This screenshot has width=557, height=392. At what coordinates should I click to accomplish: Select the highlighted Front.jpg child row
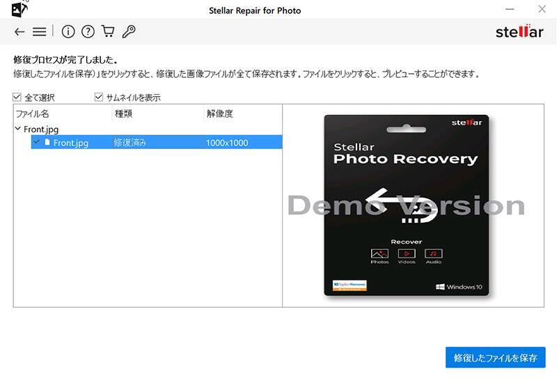(x=157, y=142)
